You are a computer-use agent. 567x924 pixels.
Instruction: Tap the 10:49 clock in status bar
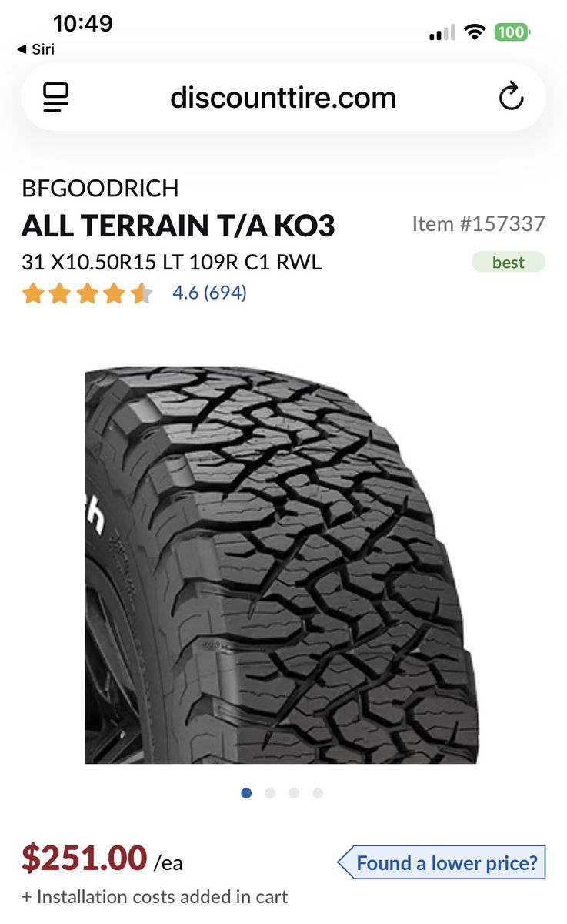[x=83, y=23]
